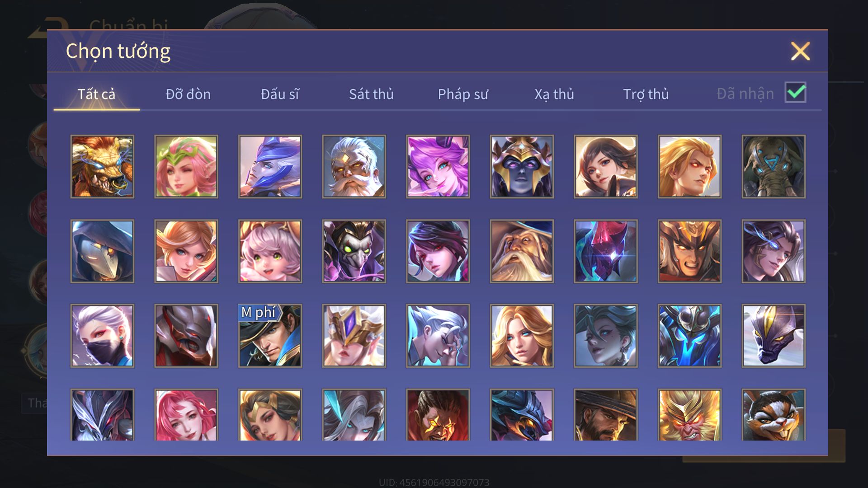
Task: Select the golden monkey king hero
Action: point(690,415)
